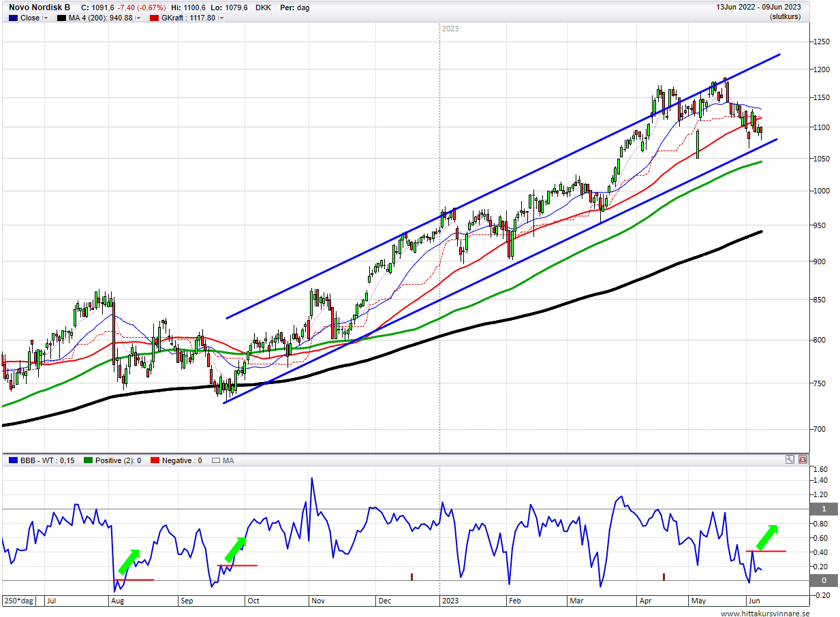Click the 2023 year marker label
This screenshot has width=840, height=617.
(x=450, y=29)
